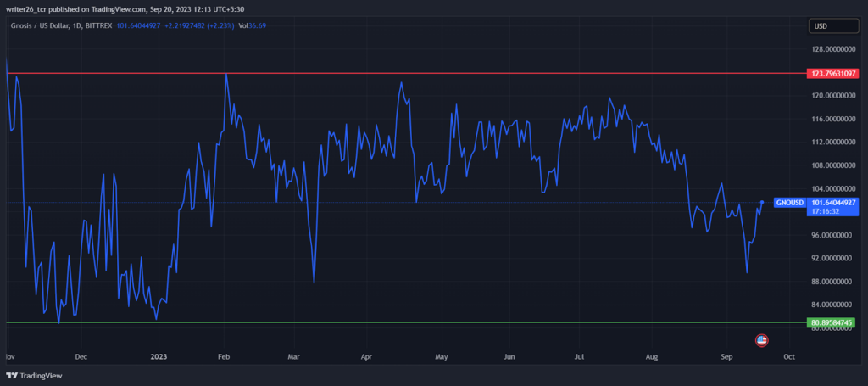Click the 120.00000000 price axis label

(x=832, y=96)
